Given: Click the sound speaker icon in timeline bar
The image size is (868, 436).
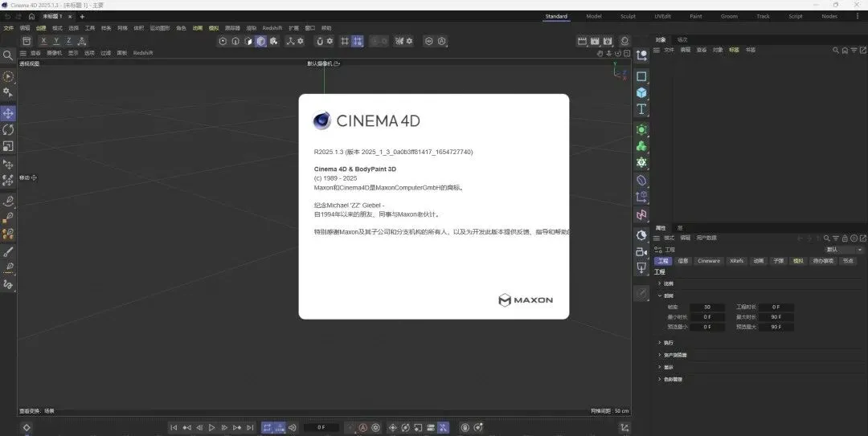Looking at the screenshot, I should [x=293, y=428].
